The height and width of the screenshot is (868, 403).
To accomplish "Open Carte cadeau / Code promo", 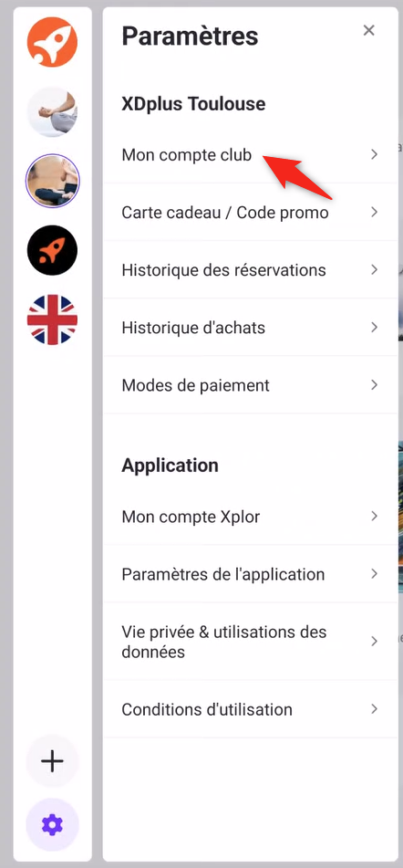I will [251, 212].
